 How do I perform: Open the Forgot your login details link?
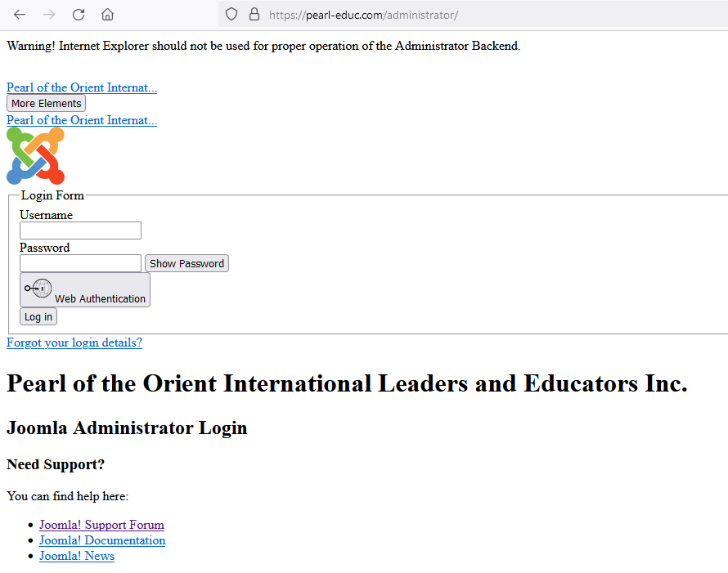(74, 342)
